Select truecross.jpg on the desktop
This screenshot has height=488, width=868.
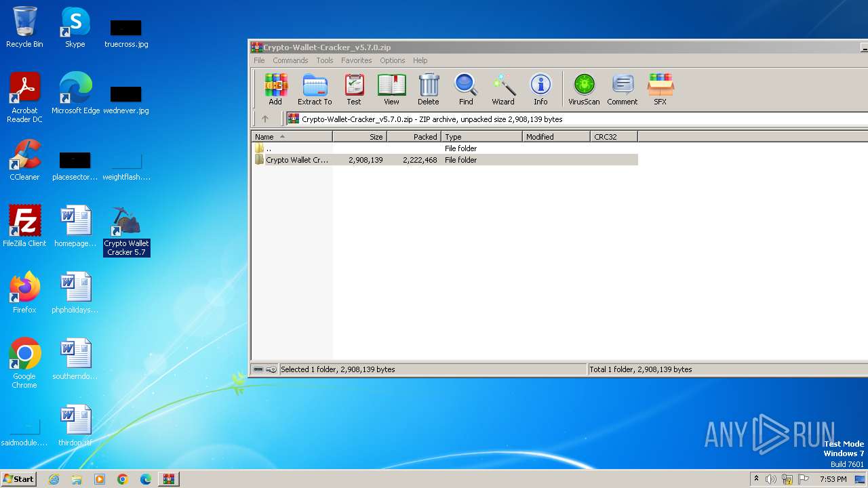[x=126, y=33]
